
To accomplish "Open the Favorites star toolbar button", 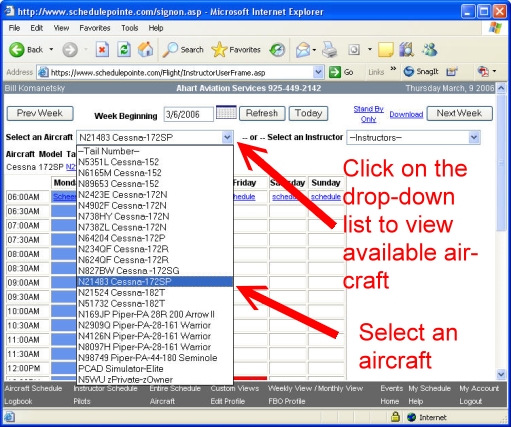I will point(236,50).
